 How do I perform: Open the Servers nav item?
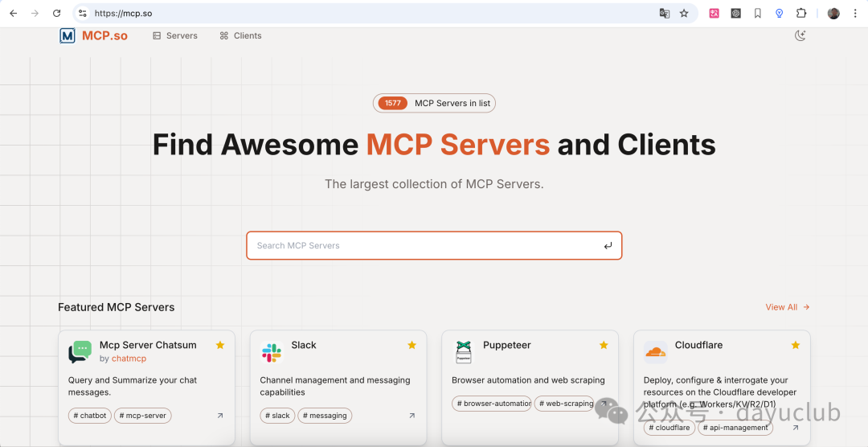175,35
